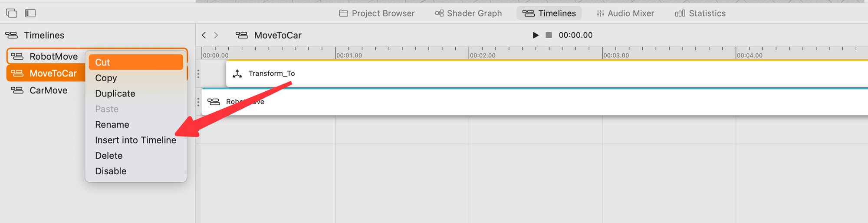Choose Rename from the context menu
Image resolution: width=868 pixels, height=223 pixels.
[112, 125]
